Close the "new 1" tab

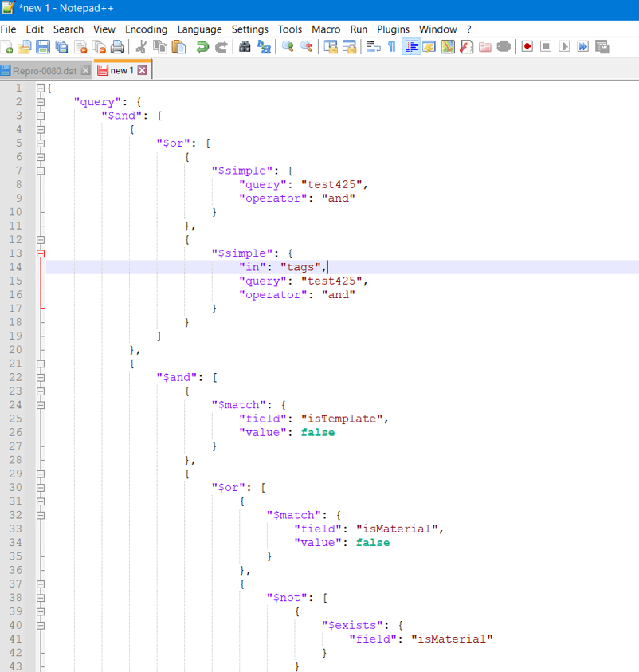[143, 71]
